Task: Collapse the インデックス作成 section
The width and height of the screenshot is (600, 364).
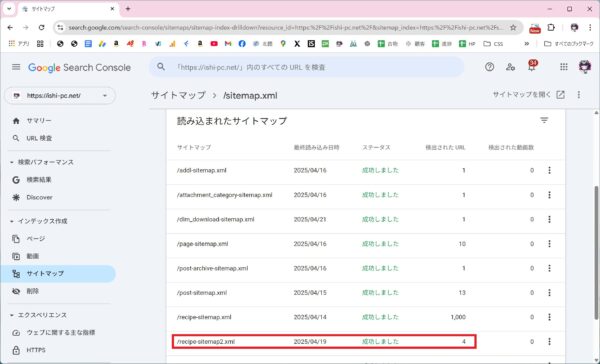Action: point(11,221)
